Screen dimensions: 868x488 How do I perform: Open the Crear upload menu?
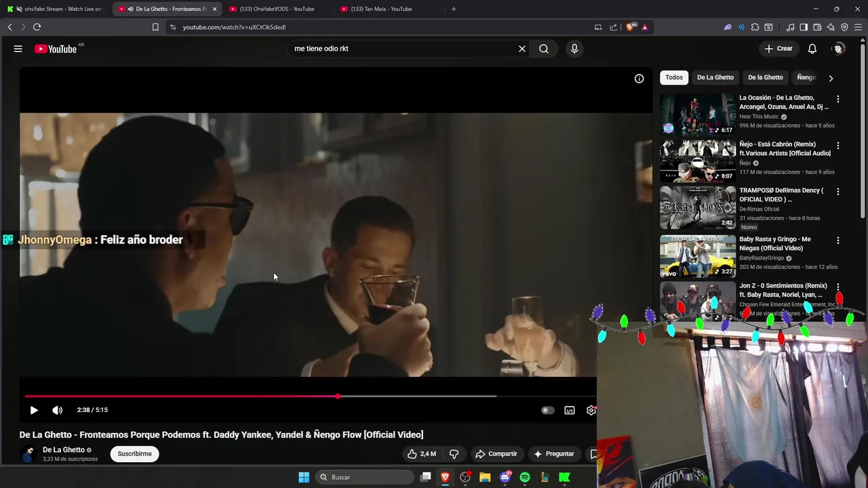click(778, 49)
